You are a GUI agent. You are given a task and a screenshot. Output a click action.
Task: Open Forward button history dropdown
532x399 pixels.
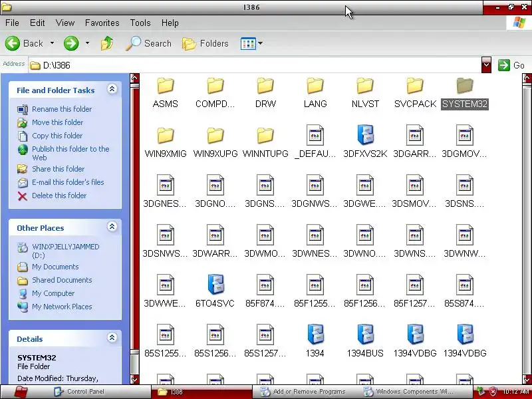coord(87,43)
